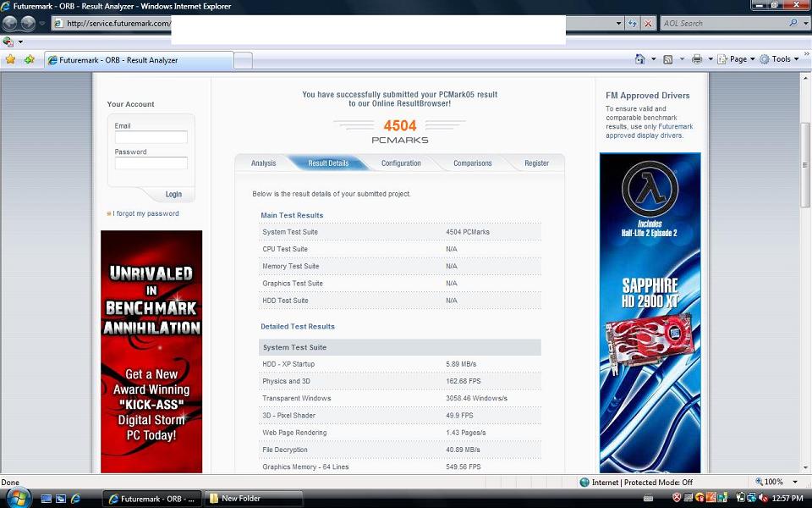Switch to the Analysis tab
The height and width of the screenshot is (508, 812).
coord(264,163)
